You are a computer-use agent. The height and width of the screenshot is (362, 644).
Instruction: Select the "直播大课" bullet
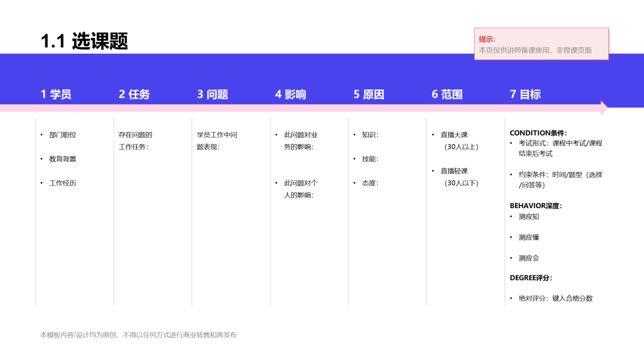(x=454, y=135)
